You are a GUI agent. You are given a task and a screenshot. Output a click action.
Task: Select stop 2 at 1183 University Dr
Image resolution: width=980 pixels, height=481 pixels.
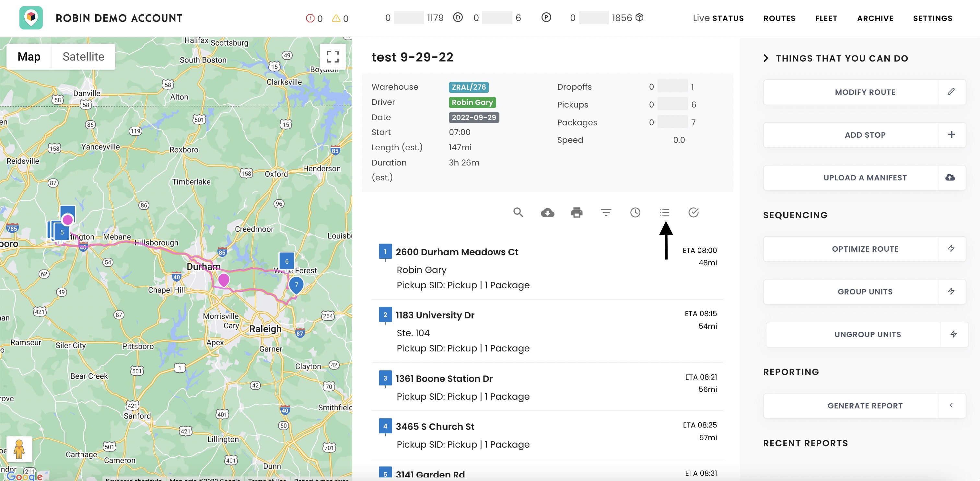click(x=435, y=315)
